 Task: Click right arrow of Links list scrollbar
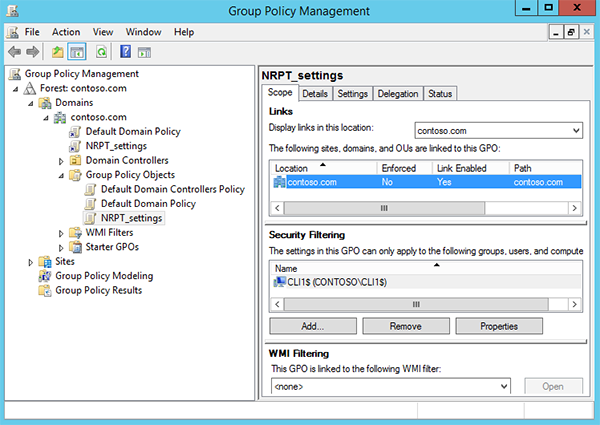click(x=574, y=208)
